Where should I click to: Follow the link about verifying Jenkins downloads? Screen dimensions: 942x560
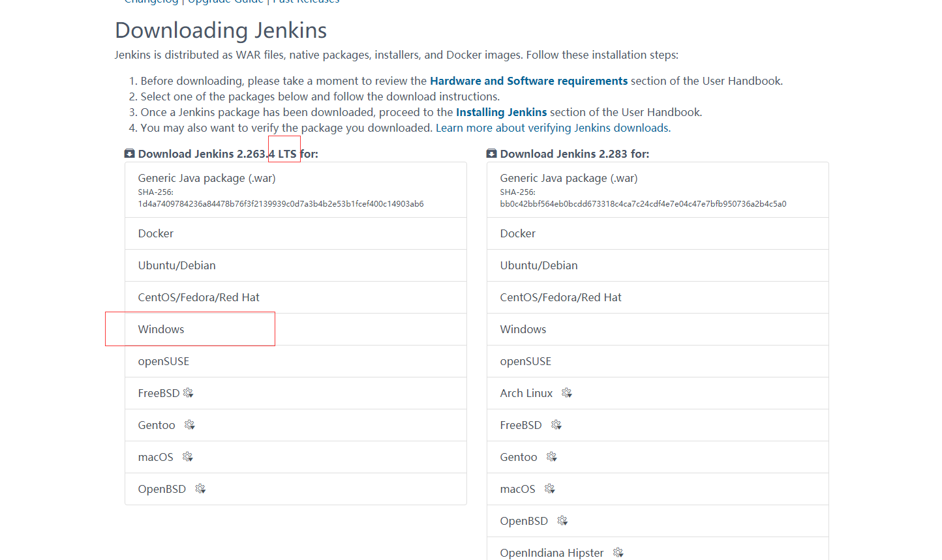[553, 128]
